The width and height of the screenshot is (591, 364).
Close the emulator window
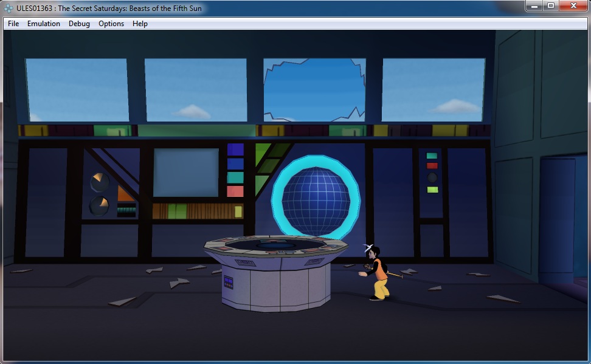pos(573,5)
